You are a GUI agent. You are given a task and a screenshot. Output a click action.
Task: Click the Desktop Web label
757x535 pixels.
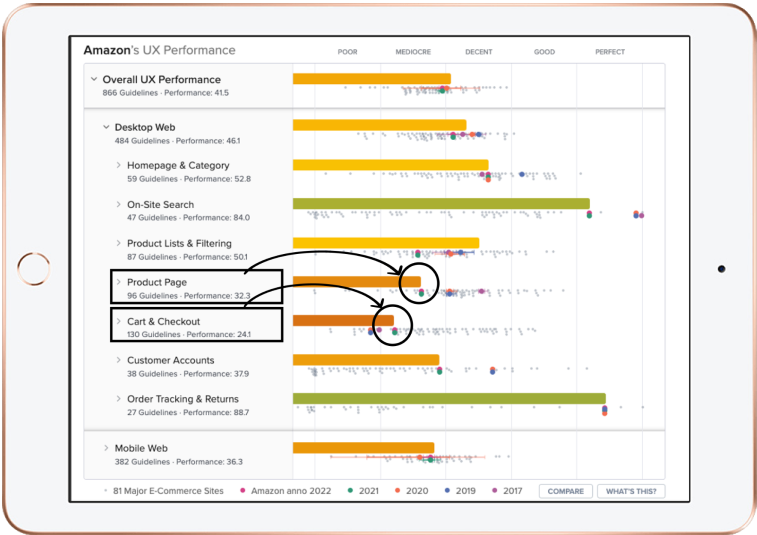145,127
